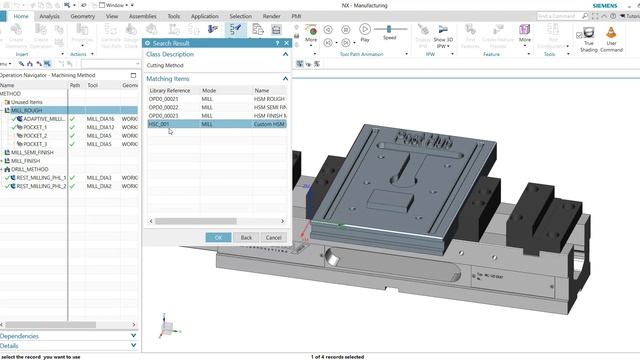
Task: Click the Show 3D IPW icon
Action: click(443, 29)
